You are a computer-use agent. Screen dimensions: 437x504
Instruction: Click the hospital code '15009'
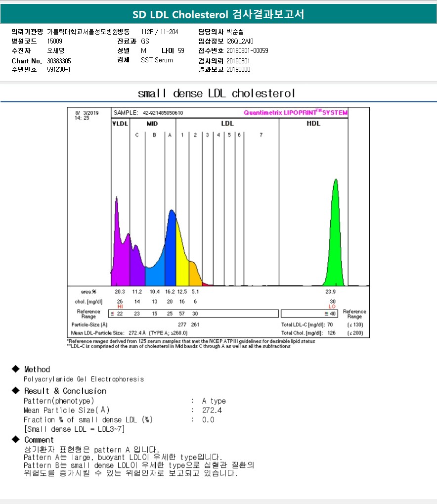pyautogui.click(x=54, y=41)
